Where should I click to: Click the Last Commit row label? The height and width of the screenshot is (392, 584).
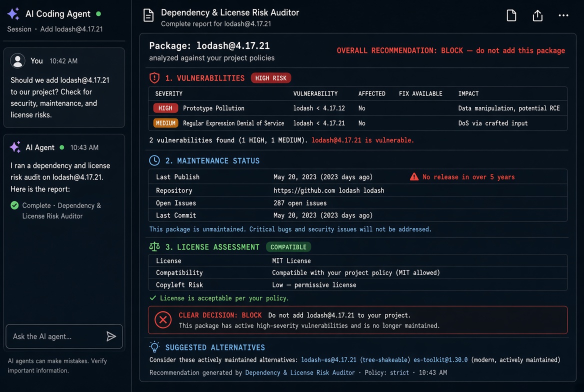tap(176, 215)
